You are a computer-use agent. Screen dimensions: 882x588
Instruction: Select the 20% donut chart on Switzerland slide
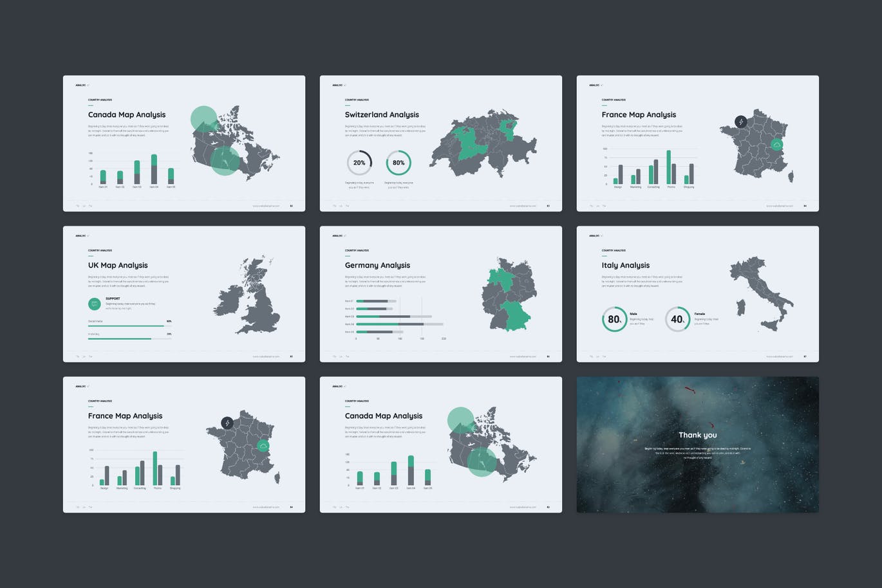pyautogui.click(x=359, y=163)
